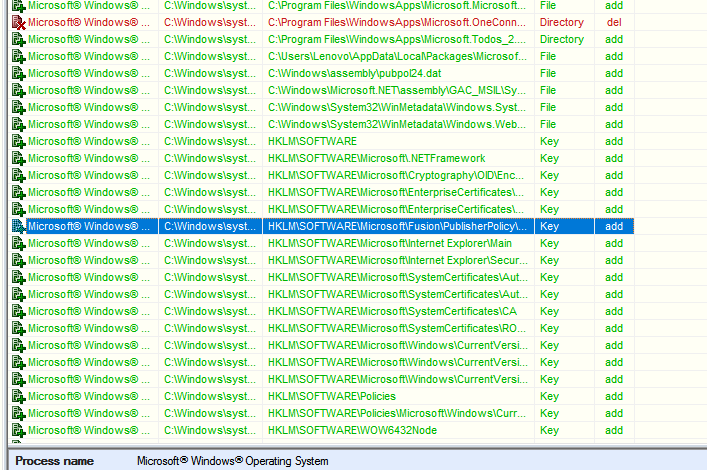Click the 'add' action on the pubpol24.dat row

click(614, 73)
